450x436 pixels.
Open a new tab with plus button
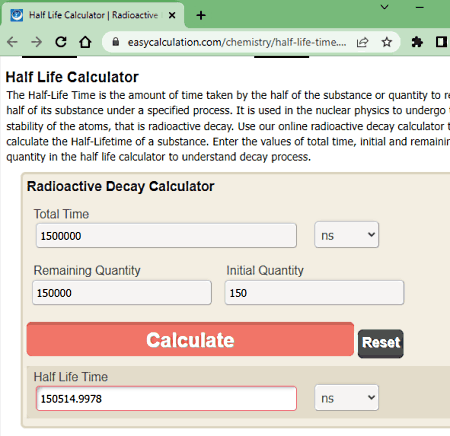(201, 15)
